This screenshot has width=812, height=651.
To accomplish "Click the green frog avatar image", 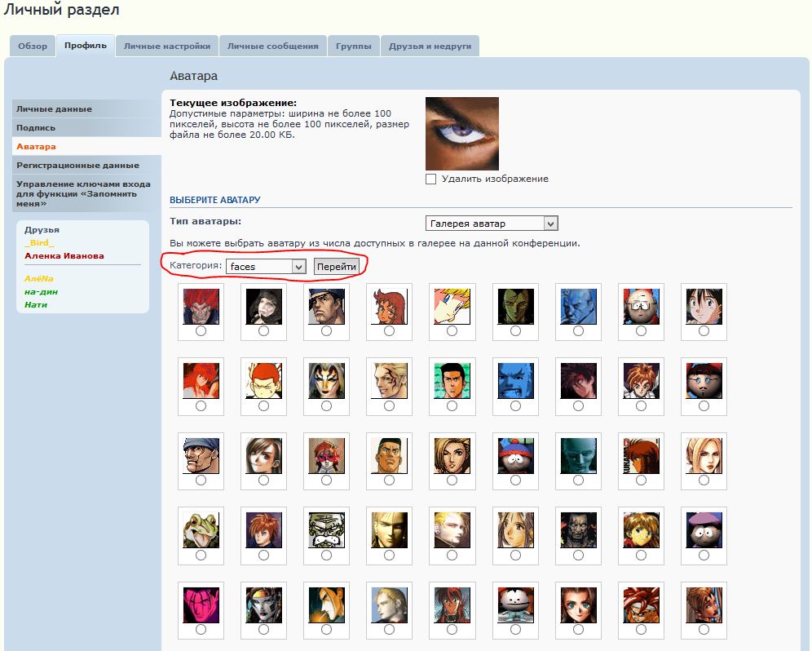I will (201, 529).
